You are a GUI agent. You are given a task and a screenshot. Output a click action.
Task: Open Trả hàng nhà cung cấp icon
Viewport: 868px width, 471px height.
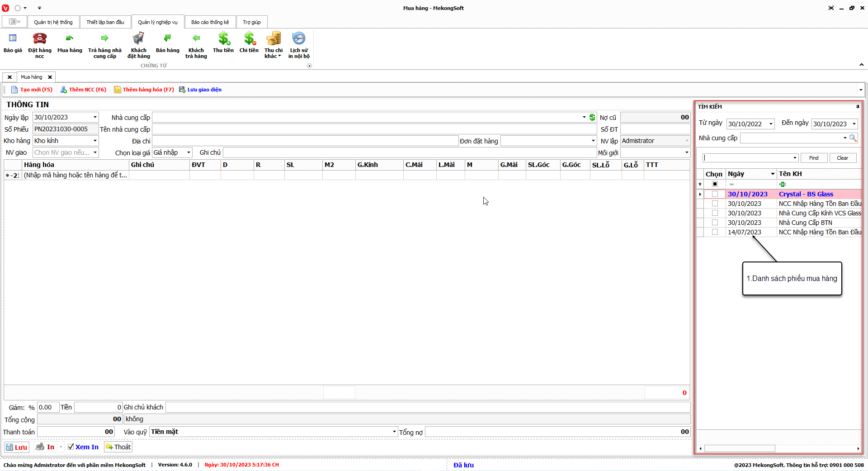[x=105, y=38]
